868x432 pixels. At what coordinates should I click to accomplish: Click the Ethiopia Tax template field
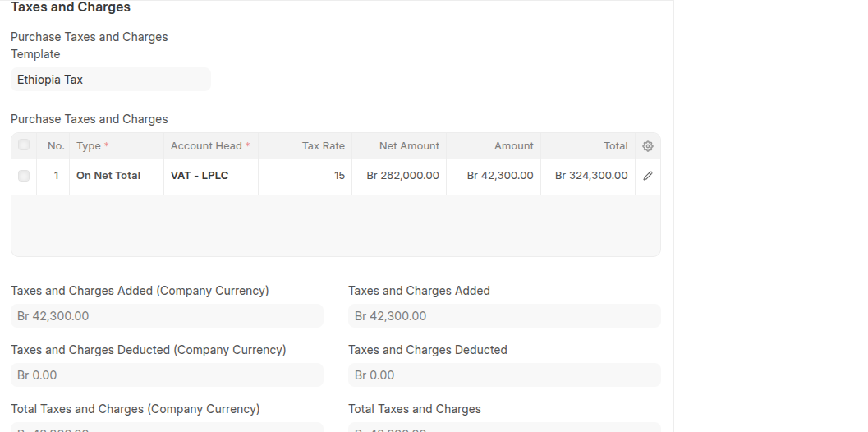(111, 80)
